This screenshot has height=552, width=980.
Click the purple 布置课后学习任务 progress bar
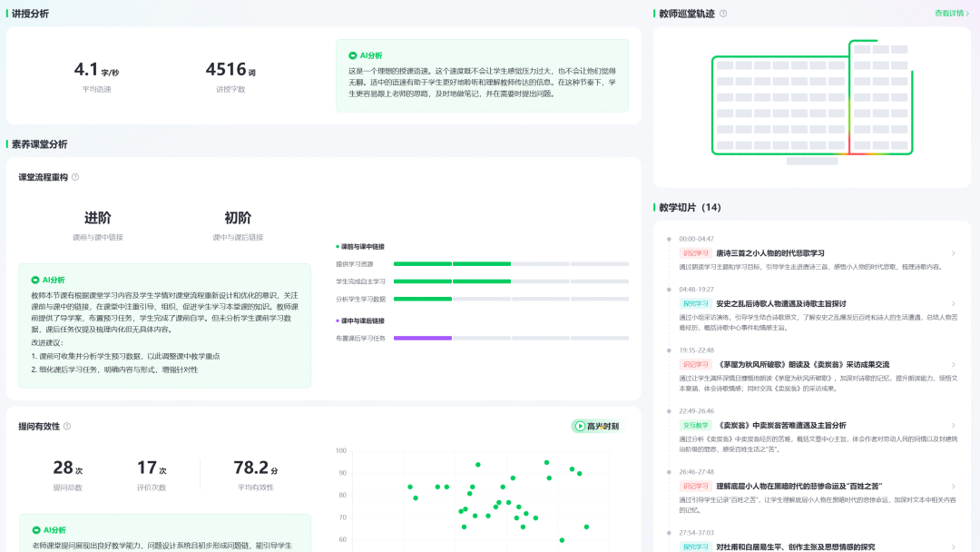point(511,339)
